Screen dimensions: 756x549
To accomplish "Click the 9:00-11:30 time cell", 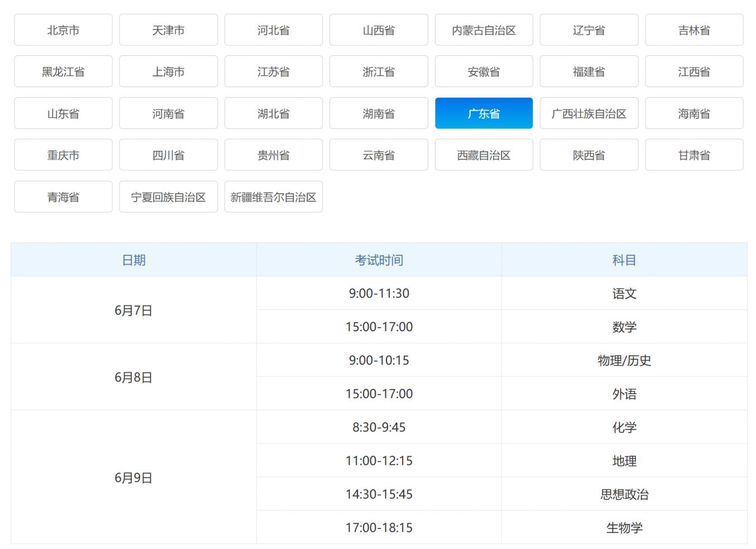I will pos(379,293).
